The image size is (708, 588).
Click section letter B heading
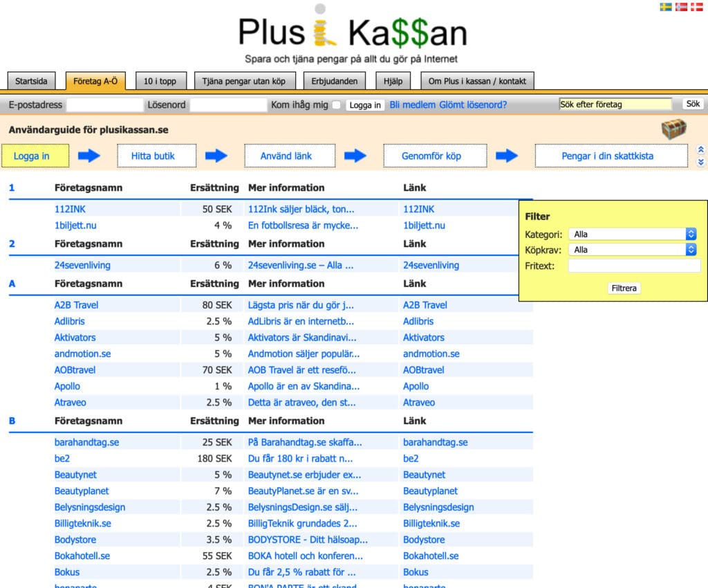[x=12, y=421]
